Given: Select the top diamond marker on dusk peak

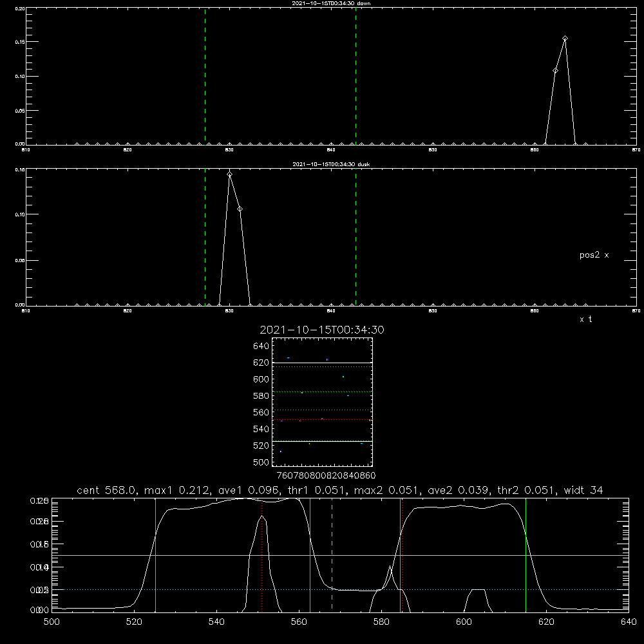Looking at the screenshot, I should (230, 175).
